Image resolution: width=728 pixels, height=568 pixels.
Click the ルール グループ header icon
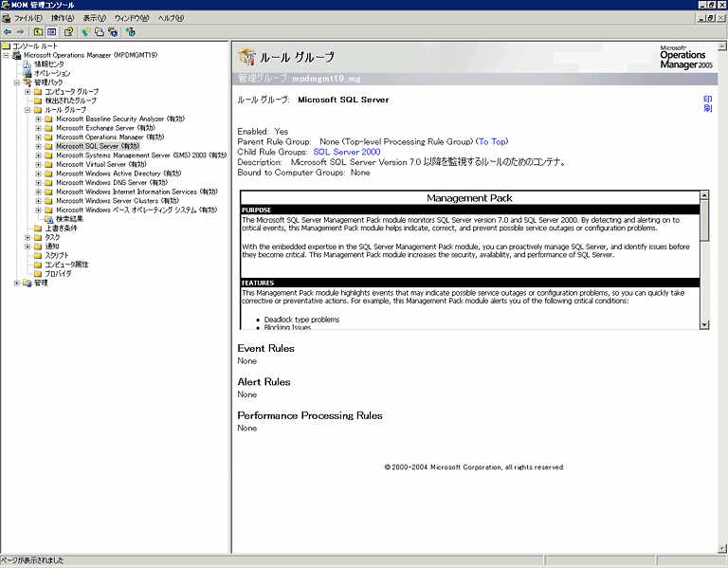pos(247,57)
